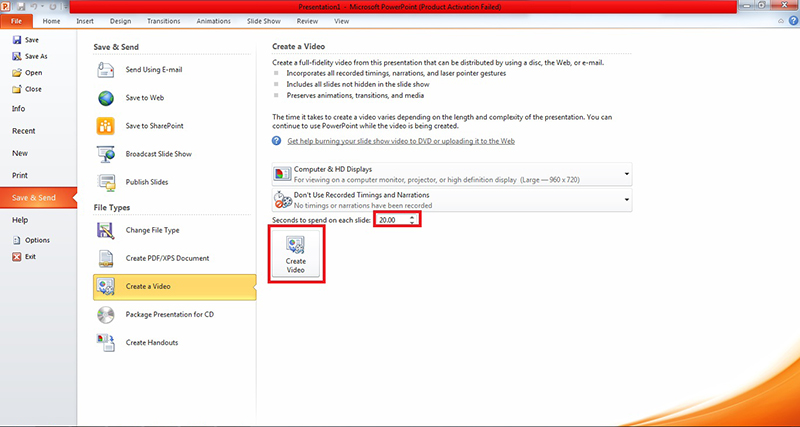Select Print in the backstage menu
Screen dimensions: 800x427
[x=20, y=175]
